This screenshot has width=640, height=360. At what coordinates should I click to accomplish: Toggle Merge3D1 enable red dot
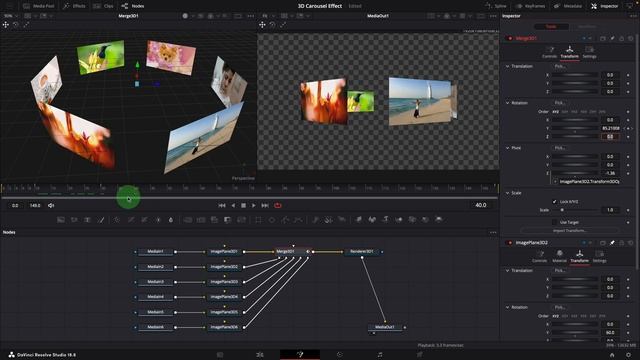(509, 38)
